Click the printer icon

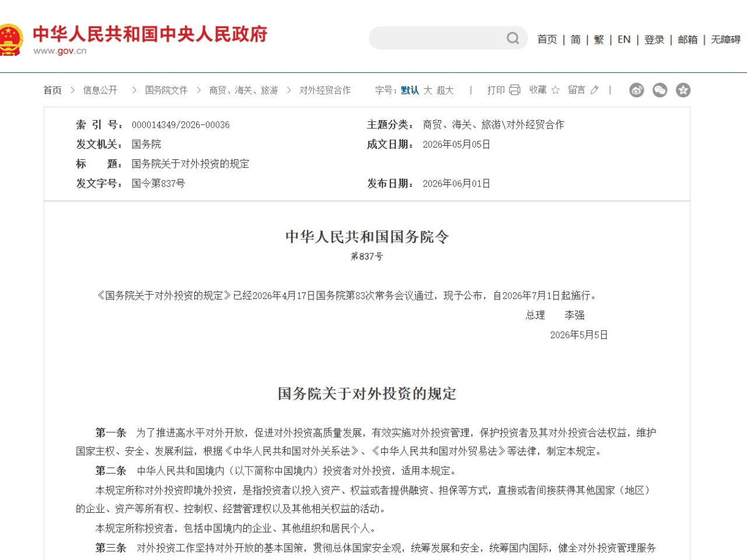coord(515,90)
